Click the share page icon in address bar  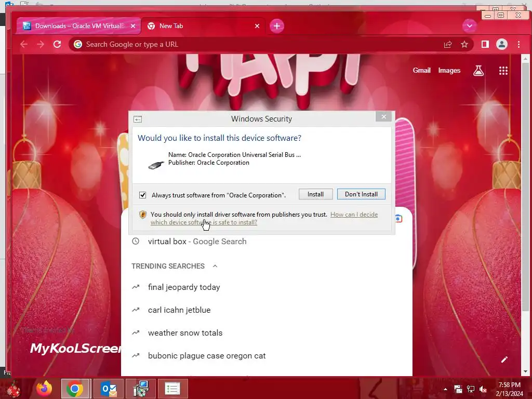pyautogui.click(x=448, y=44)
